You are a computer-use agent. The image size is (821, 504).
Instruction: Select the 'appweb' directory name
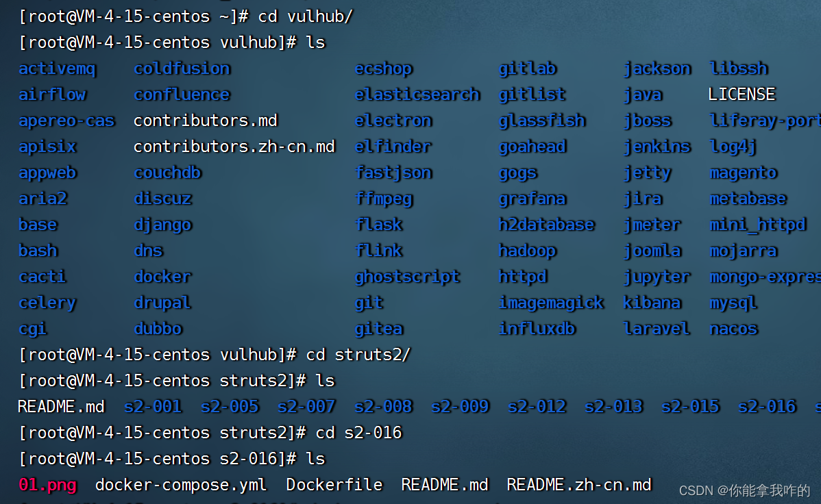click(48, 173)
